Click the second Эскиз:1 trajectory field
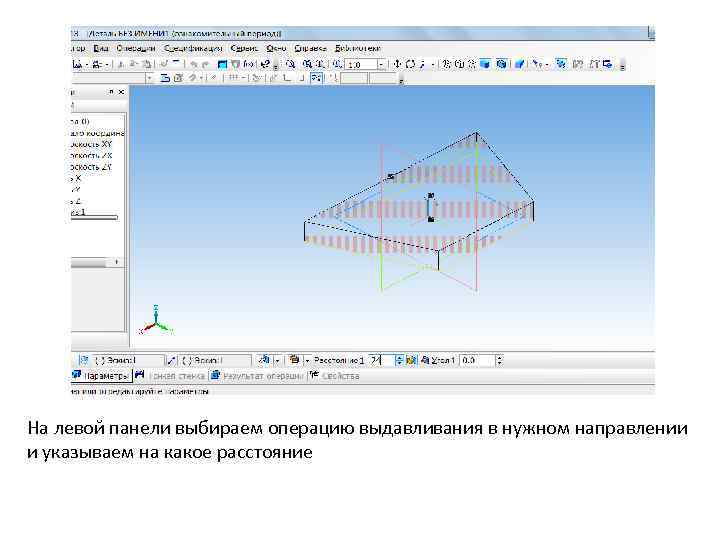 click(x=214, y=360)
